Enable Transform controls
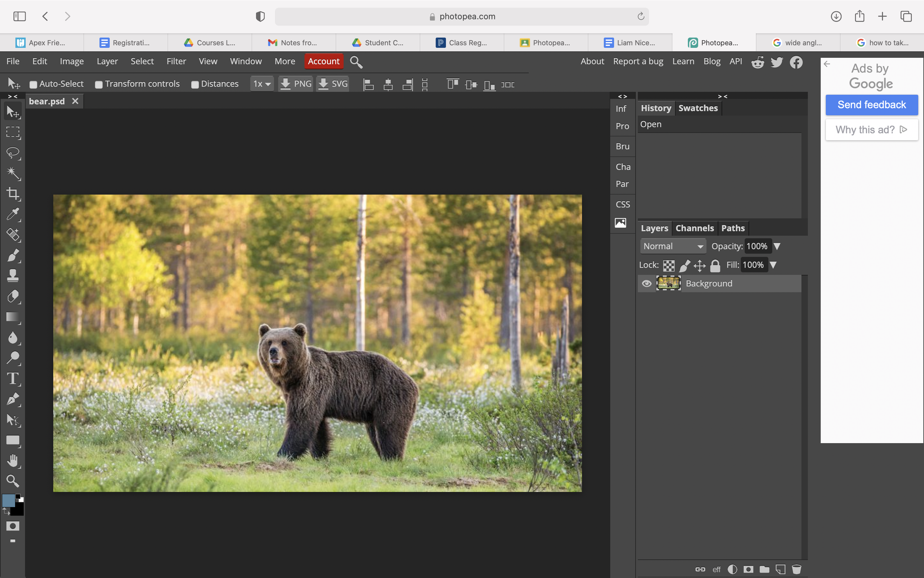 click(x=99, y=84)
